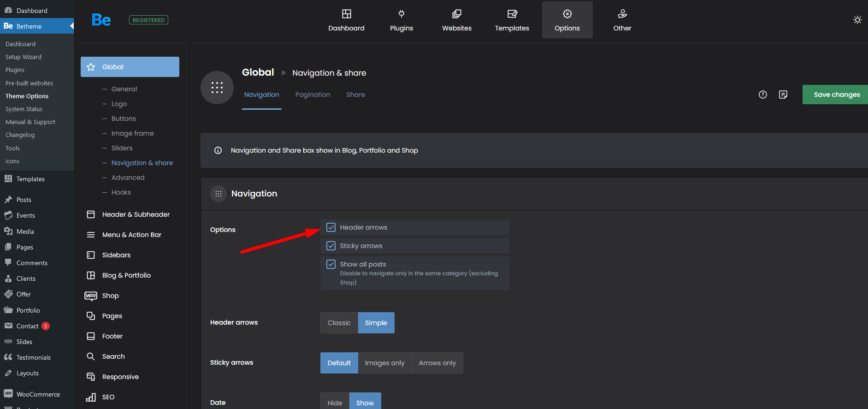Select the Global star icon

click(x=91, y=67)
